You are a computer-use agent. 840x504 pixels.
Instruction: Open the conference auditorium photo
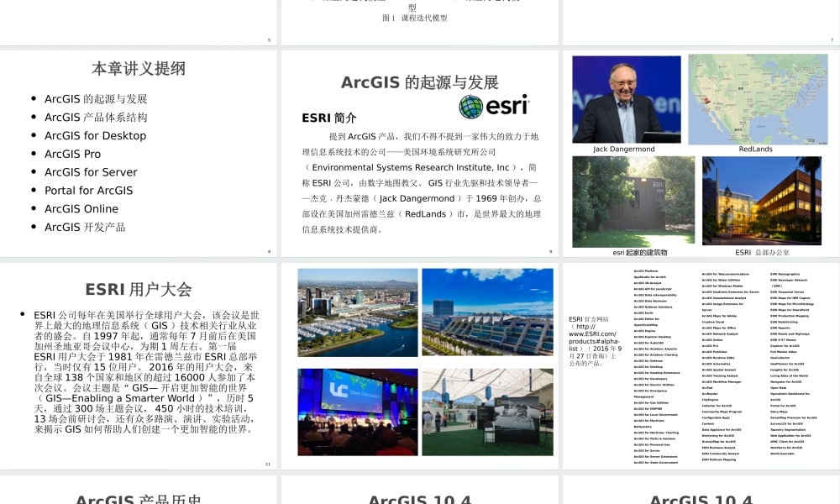click(358, 412)
